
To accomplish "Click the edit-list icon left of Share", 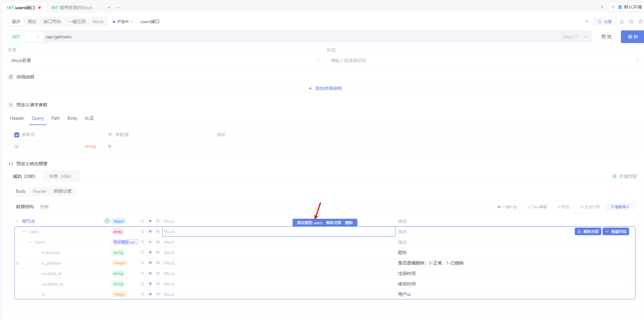I will coord(587,22).
